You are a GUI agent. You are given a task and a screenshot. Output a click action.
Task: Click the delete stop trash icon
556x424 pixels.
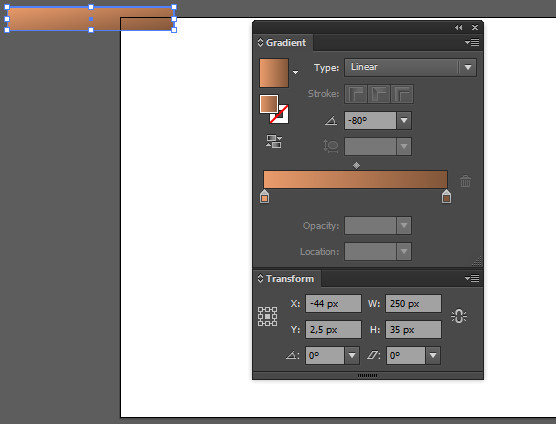click(x=465, y=181)
